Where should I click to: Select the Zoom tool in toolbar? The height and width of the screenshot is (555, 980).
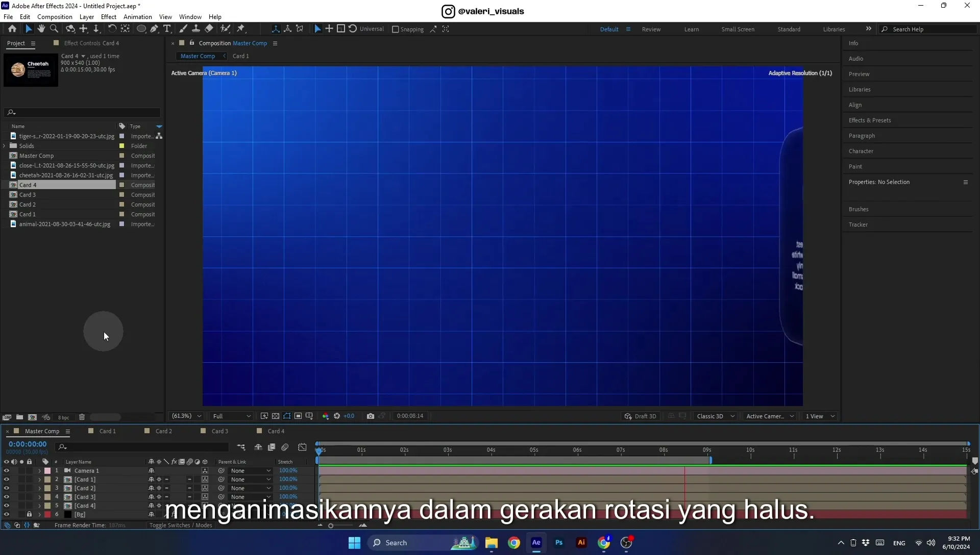point(54,29)
